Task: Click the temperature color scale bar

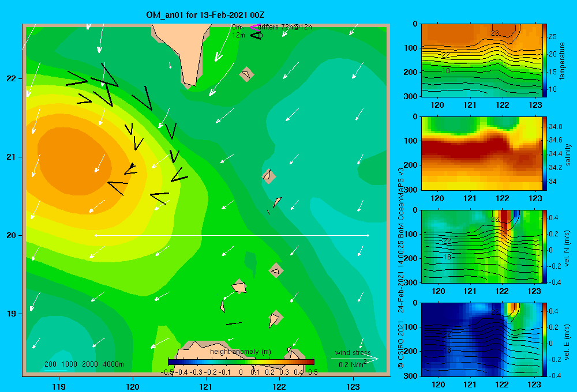Action: point(545,61)
